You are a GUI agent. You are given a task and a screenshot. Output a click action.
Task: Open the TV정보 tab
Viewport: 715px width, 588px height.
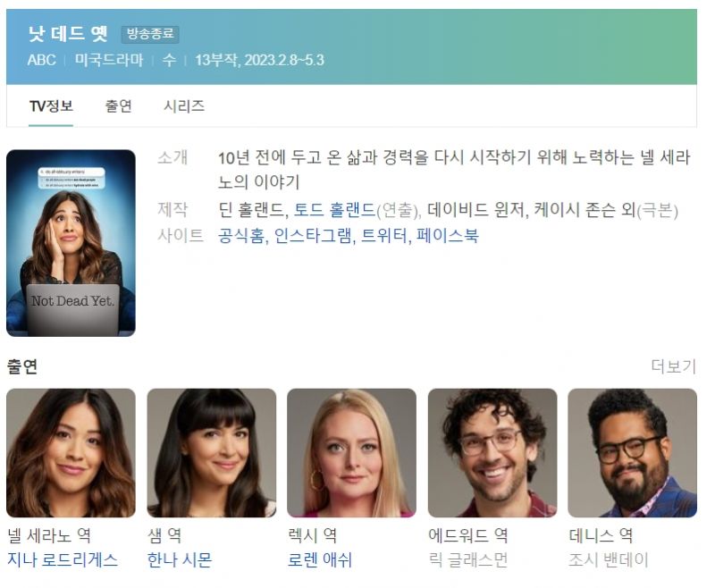point(51,106)
